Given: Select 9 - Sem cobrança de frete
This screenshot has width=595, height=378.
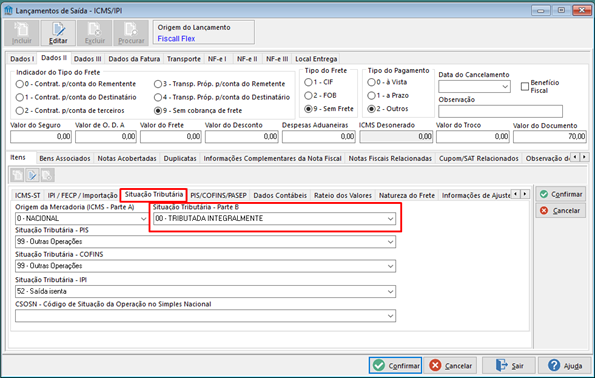Looking at the screenshot, I should [158, 110].
